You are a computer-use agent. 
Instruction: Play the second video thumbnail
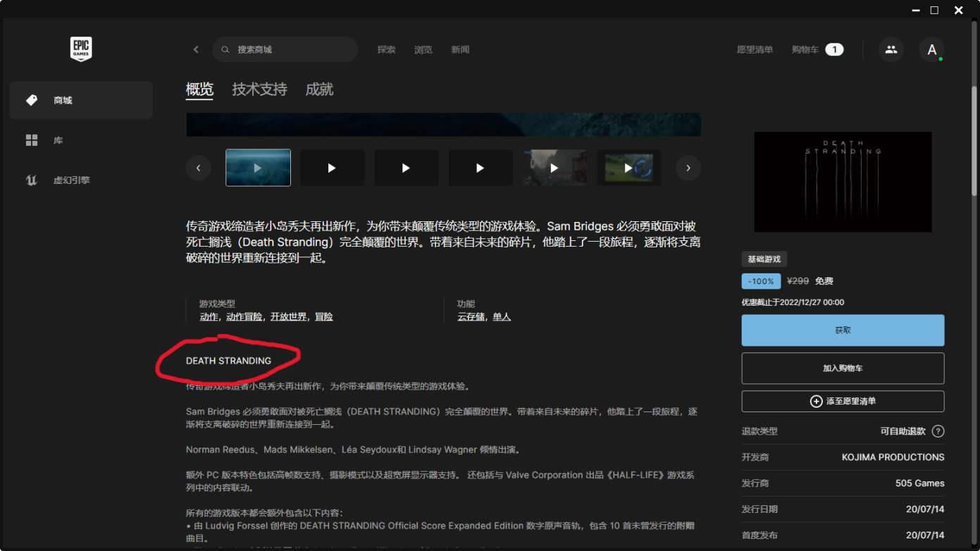(332, 168)
